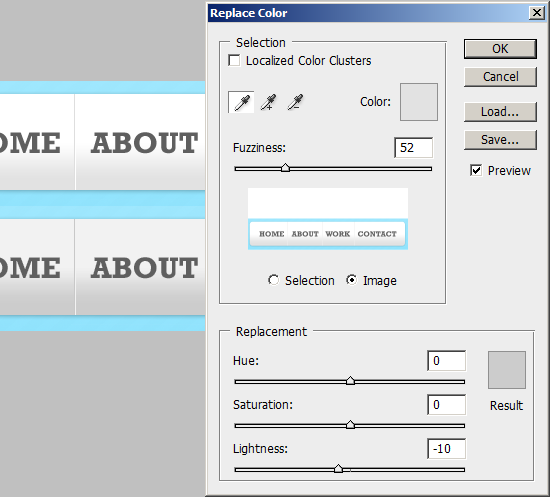Open the Load... dialog

(x=500, y=112)
